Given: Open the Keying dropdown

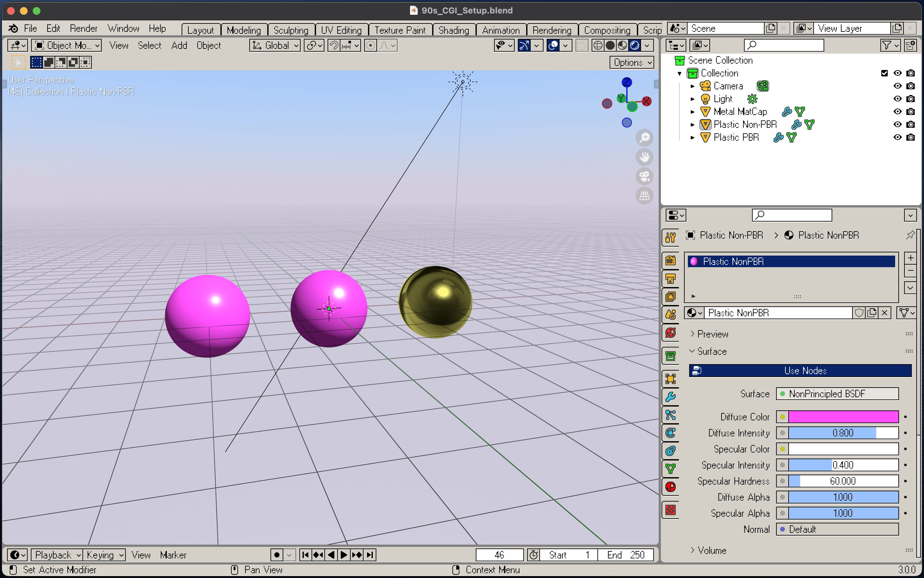Looking at the screenshot, I should point(104,555).
